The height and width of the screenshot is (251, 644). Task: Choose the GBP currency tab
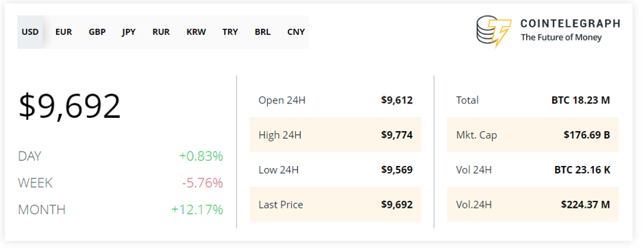tap(97, 32)
